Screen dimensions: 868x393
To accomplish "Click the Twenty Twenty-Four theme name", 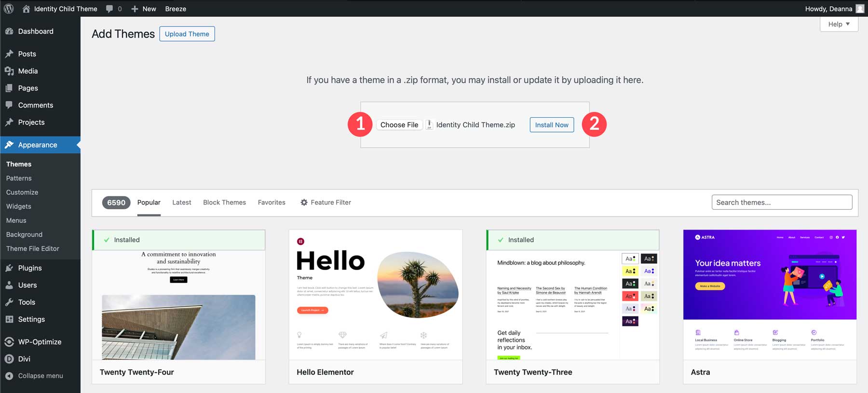I will (x=137, y=372).
